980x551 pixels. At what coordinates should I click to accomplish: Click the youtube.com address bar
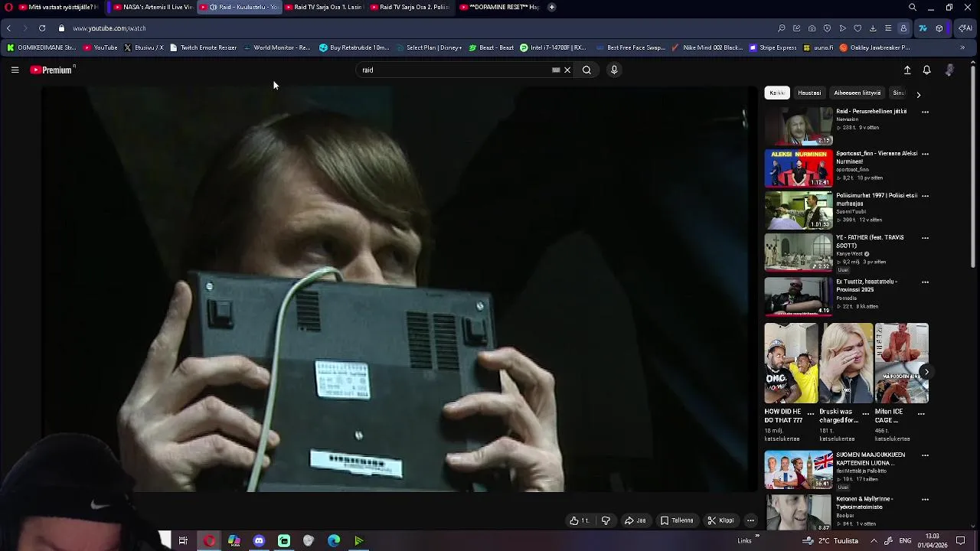coord(109,28)
